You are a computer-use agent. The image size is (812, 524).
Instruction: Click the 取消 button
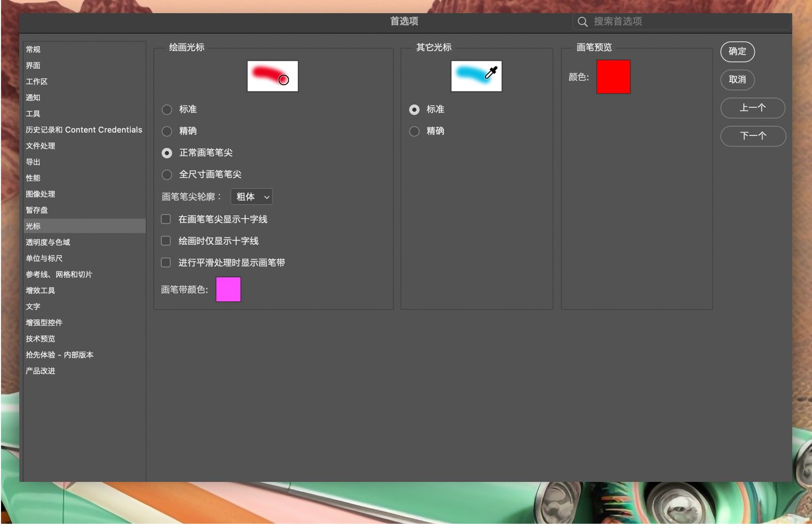pos(737,80)
